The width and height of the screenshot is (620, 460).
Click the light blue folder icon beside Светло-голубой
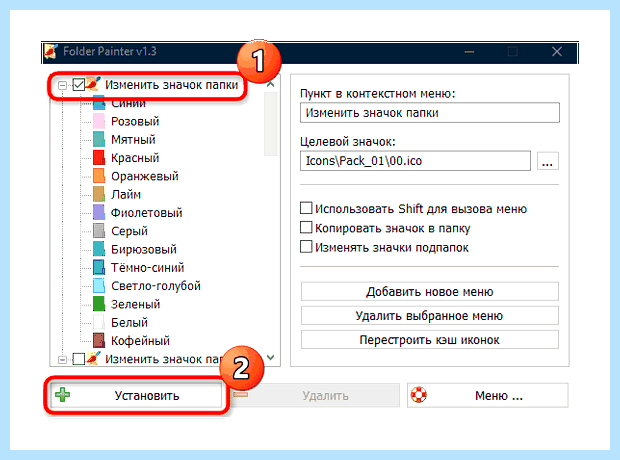[99, 286]
